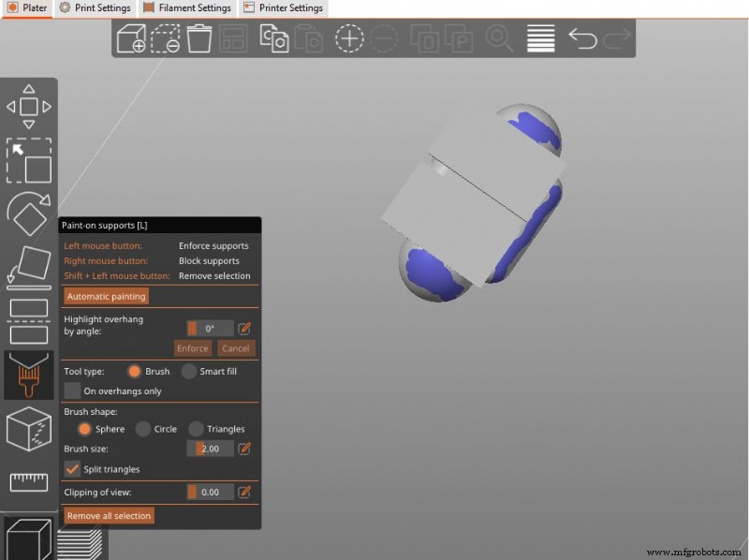Select the Scale tool

coord(29,160)
